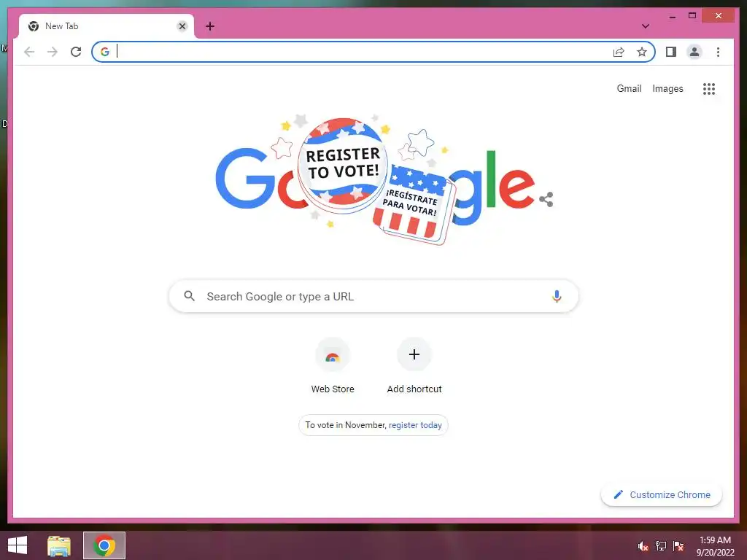Click the Google icon in address bar
747x560 pixels.
pos(105,52)
